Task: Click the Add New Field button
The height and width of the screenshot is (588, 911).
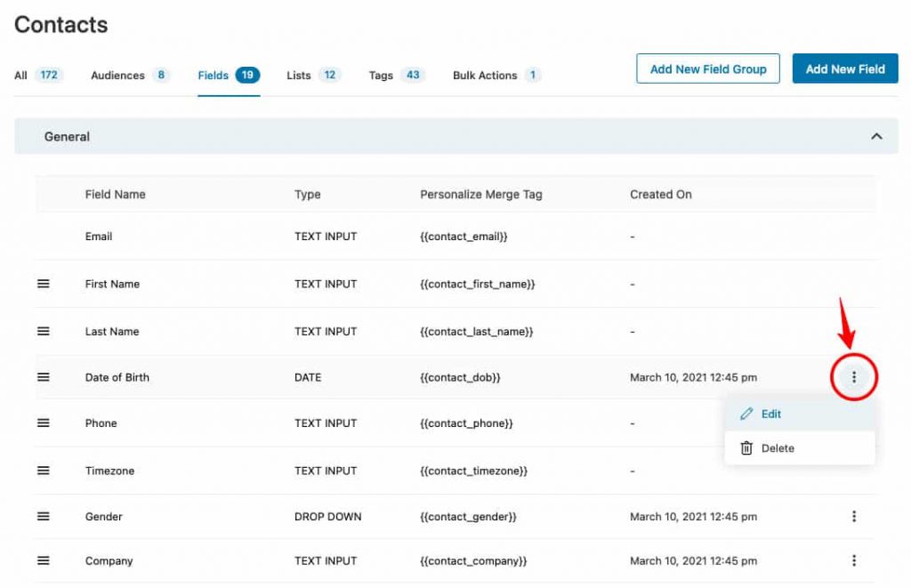Action: (x=845, y=68)
